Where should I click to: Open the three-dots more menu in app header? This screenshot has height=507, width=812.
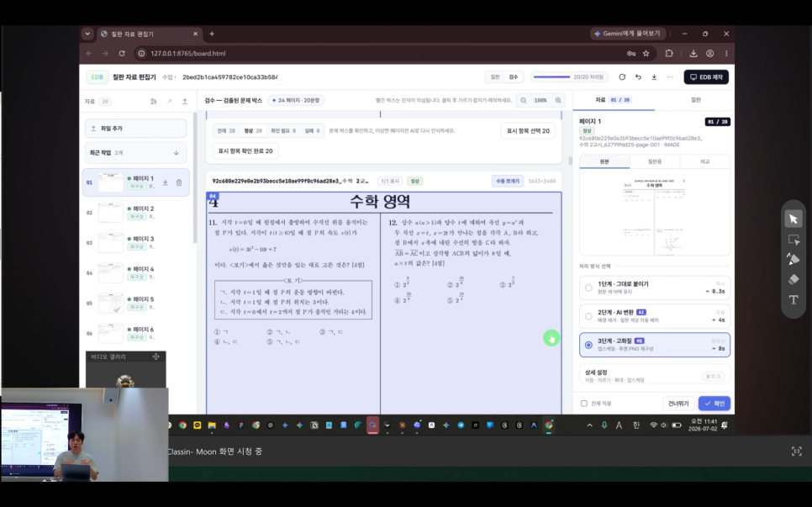coord(670,77)
